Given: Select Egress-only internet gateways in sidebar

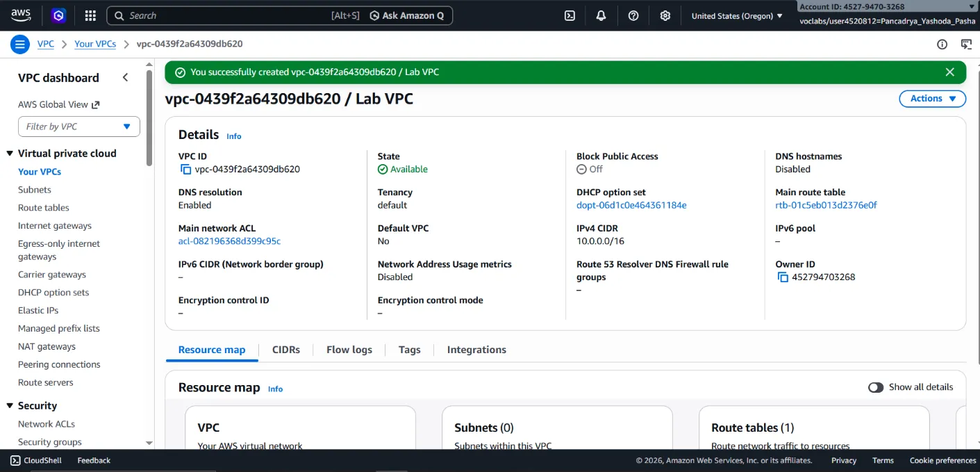Looking at the screenshot, I should coord(59,250).
